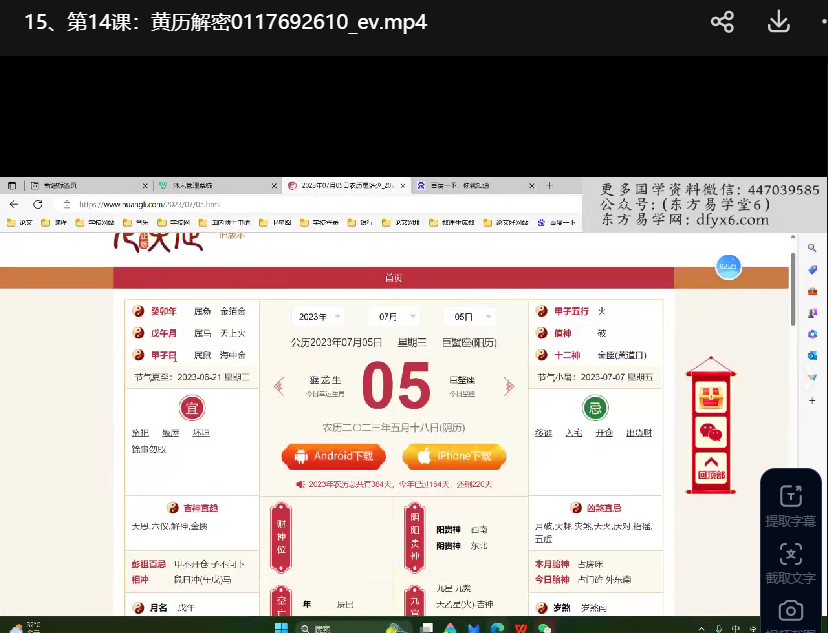Screen dimensions: 828x633
Task: Click the 提取字幕 subtitle extraction icon
Action: click(x=790, y=496)
